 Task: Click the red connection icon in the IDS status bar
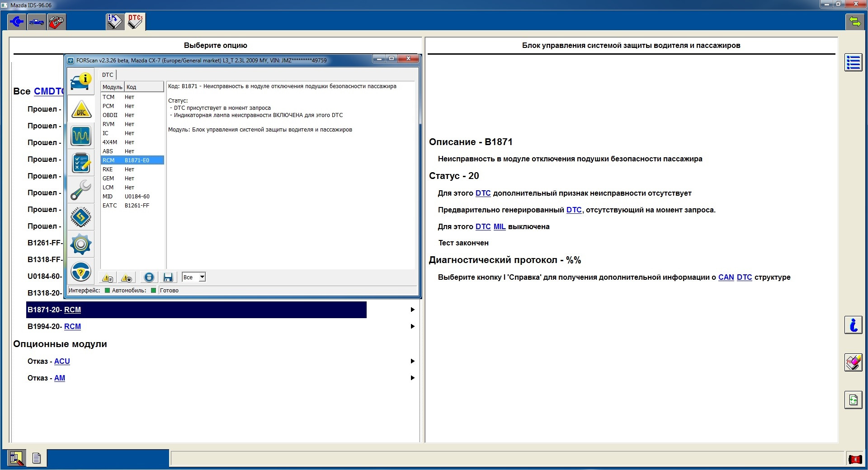pos(855,459)
